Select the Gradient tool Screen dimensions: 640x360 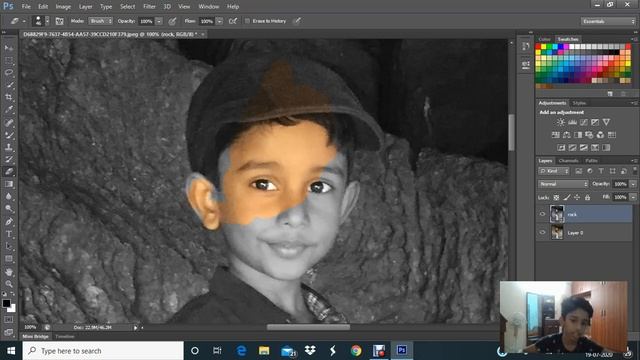coord(9,184)
